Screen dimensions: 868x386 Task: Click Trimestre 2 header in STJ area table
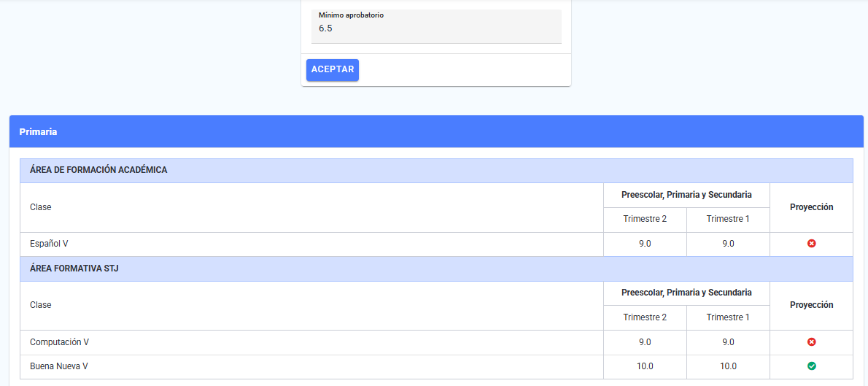tap(645, 317)
